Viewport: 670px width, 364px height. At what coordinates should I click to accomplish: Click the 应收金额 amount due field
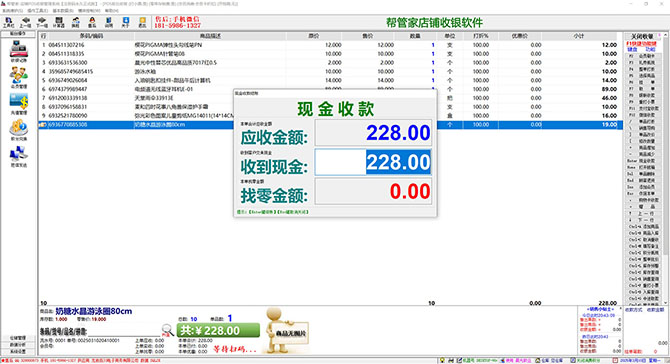pyautogui.click(x=373, y=132)
